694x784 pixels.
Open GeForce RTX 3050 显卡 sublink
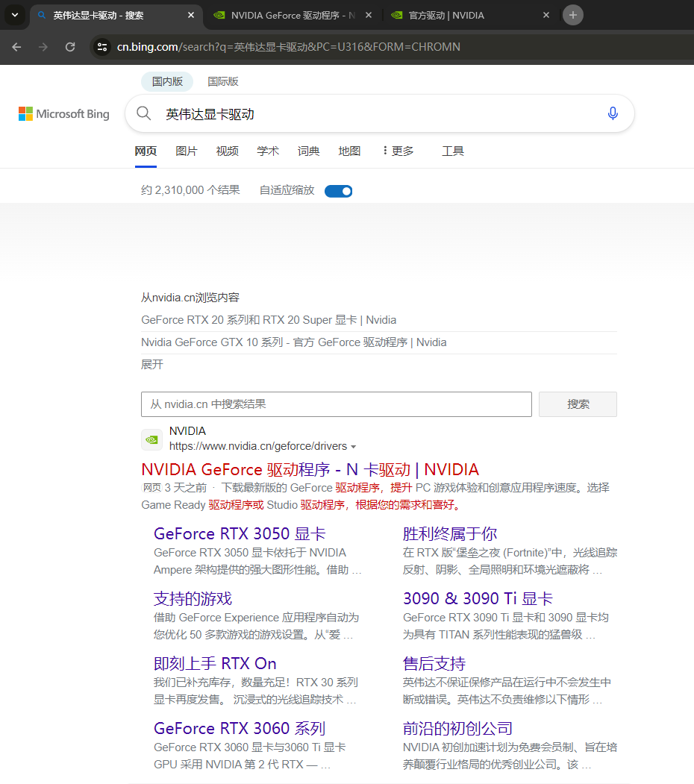pos(240,533)
